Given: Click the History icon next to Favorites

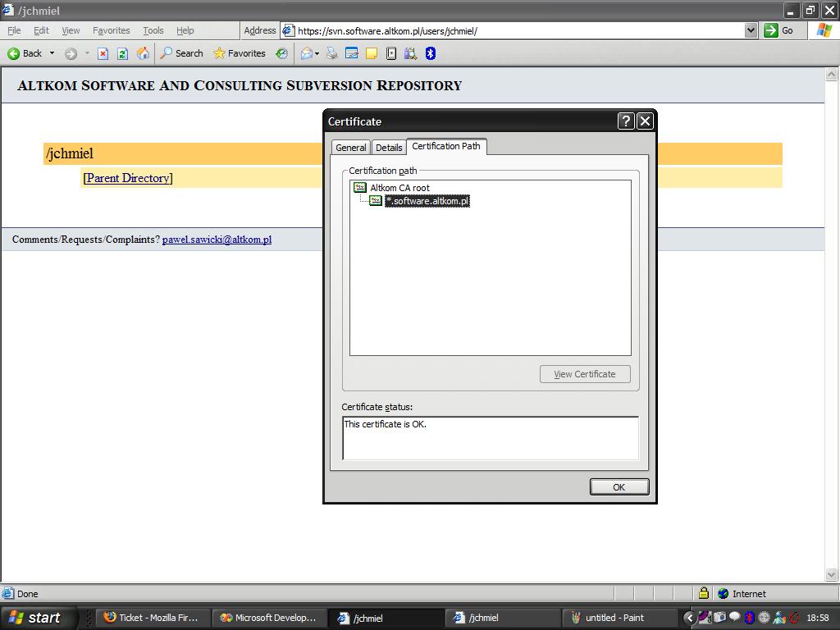Looking at the screenshot, I should click(281, 53).
